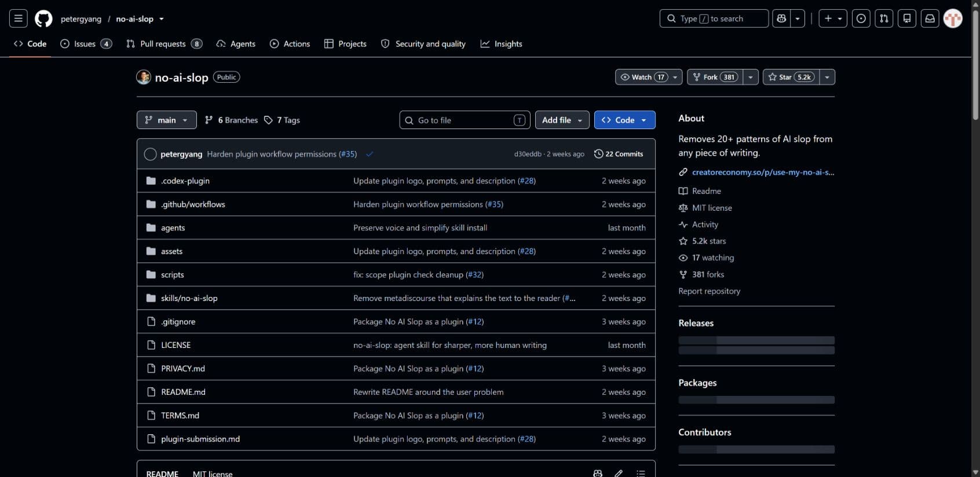Edit README with the pencil icon
Screen dimensions: 980x477
pyautogui.click(x=619, y=473)
